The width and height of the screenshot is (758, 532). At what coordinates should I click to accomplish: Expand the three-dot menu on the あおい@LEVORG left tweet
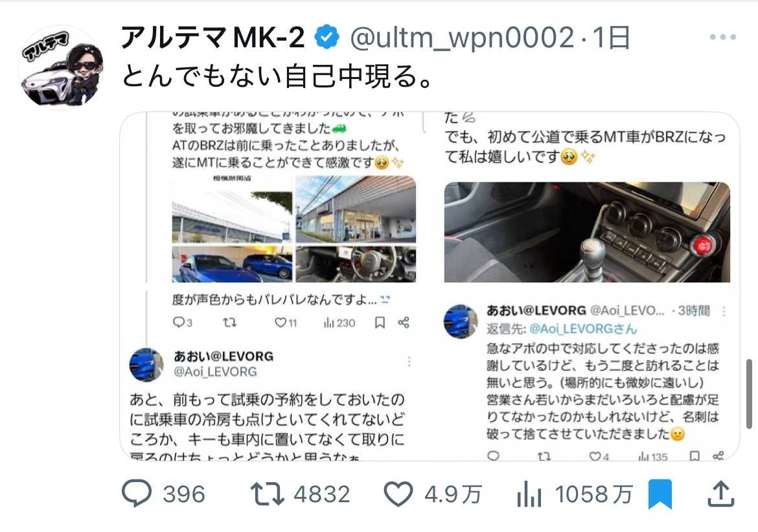pos(409,362)
